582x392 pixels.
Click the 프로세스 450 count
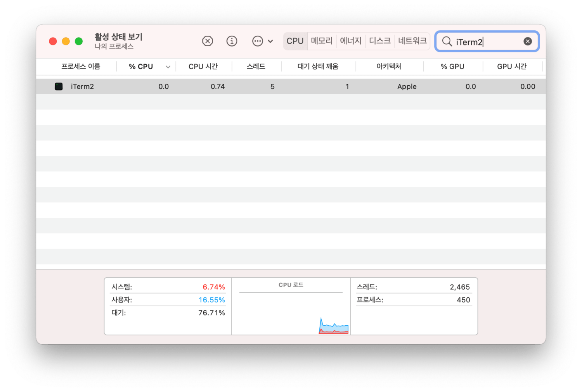(463, 300)
